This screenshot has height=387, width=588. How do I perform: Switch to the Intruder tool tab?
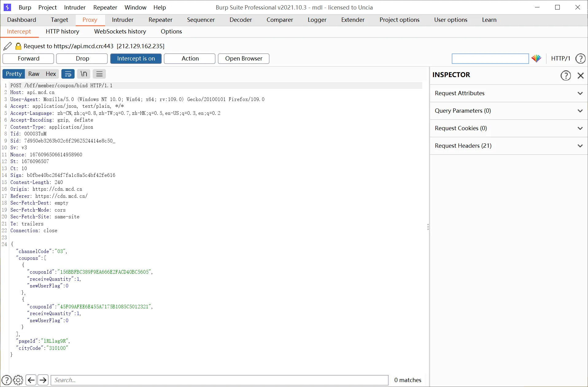coord(123,20)
